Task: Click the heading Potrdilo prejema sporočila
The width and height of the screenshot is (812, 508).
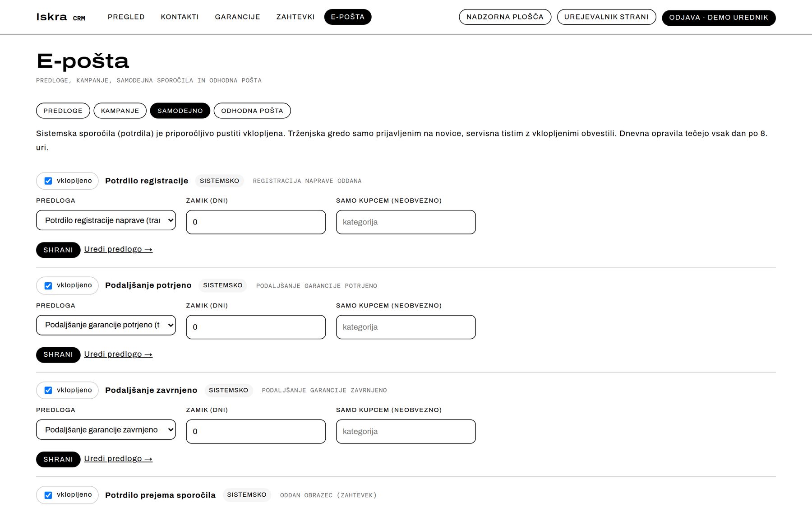Action: click(x=160, y=495)
